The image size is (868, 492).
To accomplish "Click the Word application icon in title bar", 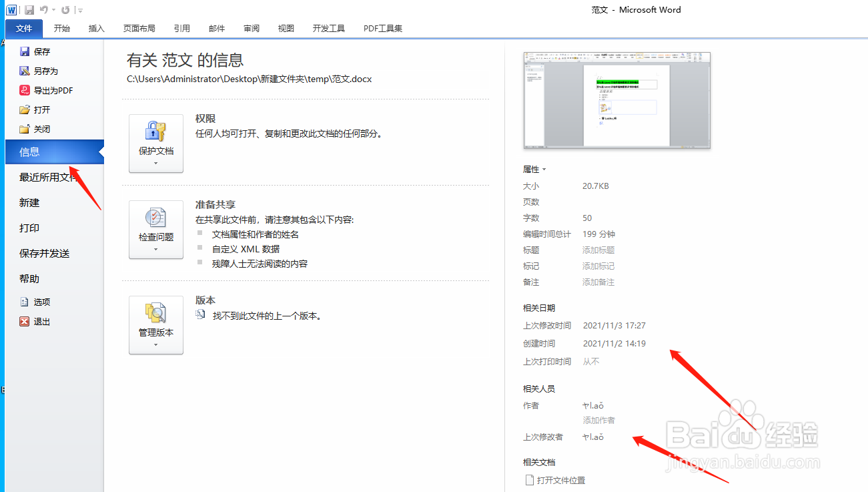I will point(11,10).
